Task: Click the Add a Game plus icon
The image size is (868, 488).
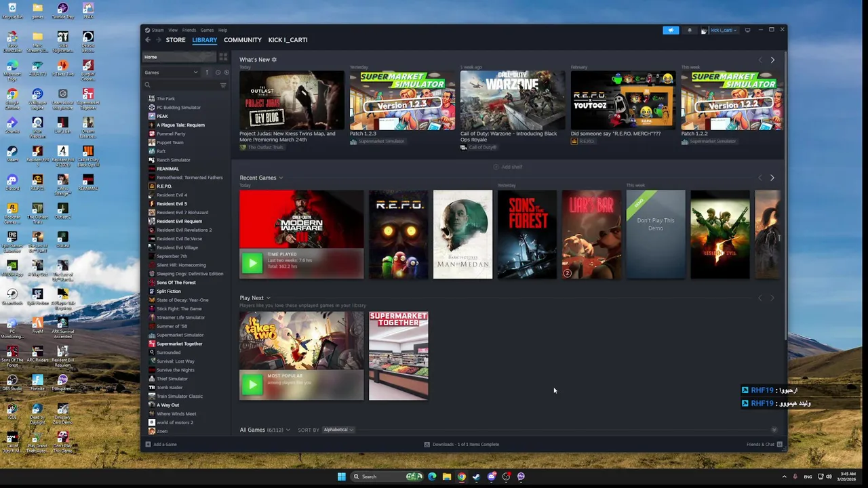Action: (148, 445)
